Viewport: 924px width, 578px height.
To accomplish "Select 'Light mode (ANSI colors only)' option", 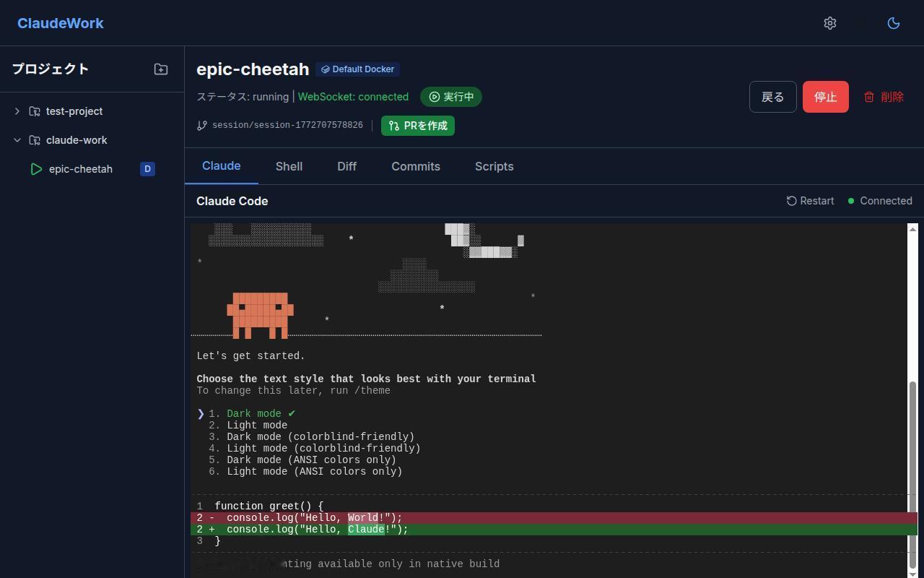I will pos(305,472).
